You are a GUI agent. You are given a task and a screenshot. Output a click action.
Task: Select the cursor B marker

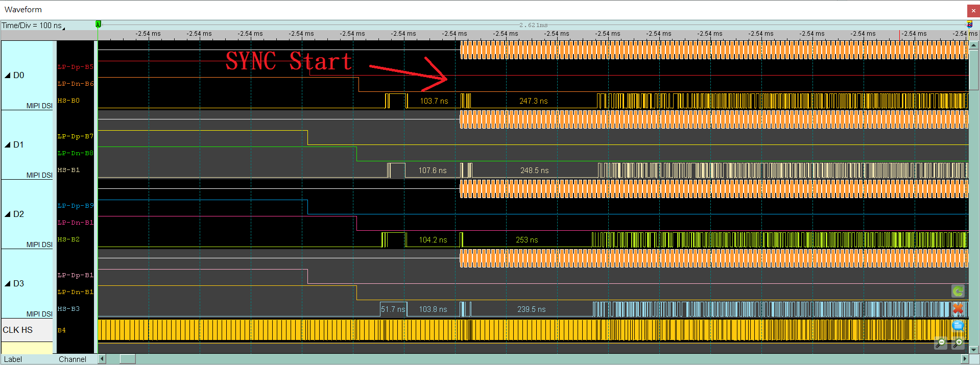(x=969, y=24)
